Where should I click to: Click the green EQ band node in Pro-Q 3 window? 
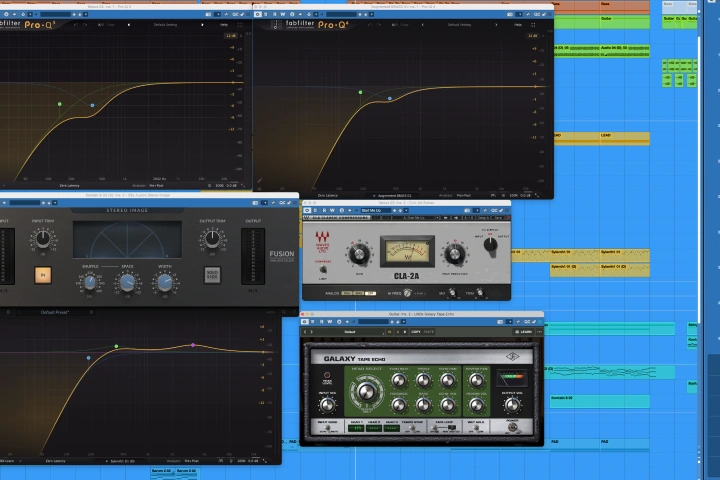(60, 104)
